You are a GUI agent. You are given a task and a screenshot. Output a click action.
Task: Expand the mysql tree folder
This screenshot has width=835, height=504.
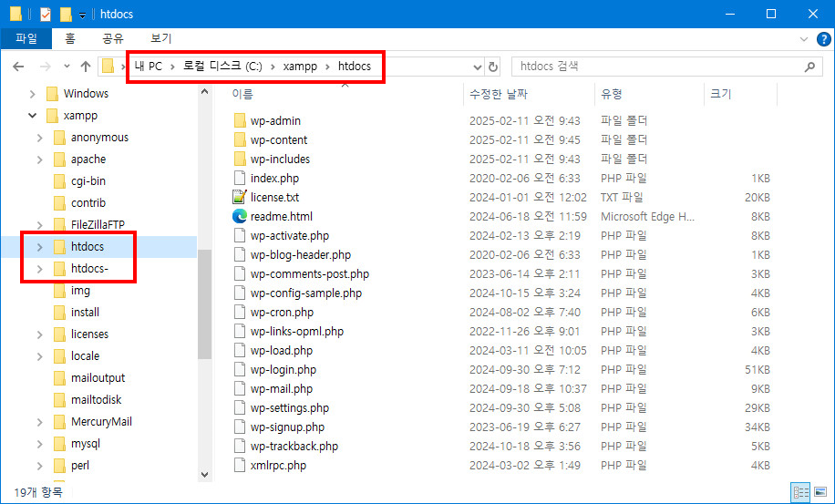click(x=40, y=444)
